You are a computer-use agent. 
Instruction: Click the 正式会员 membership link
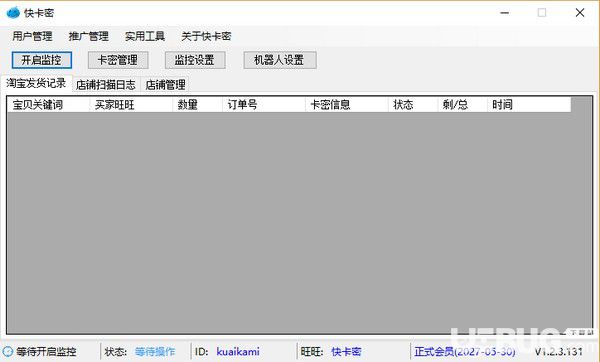464,351
